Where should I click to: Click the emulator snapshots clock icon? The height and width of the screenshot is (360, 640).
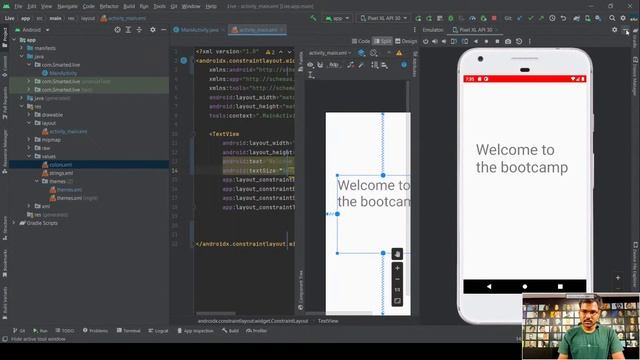[519, 41]
